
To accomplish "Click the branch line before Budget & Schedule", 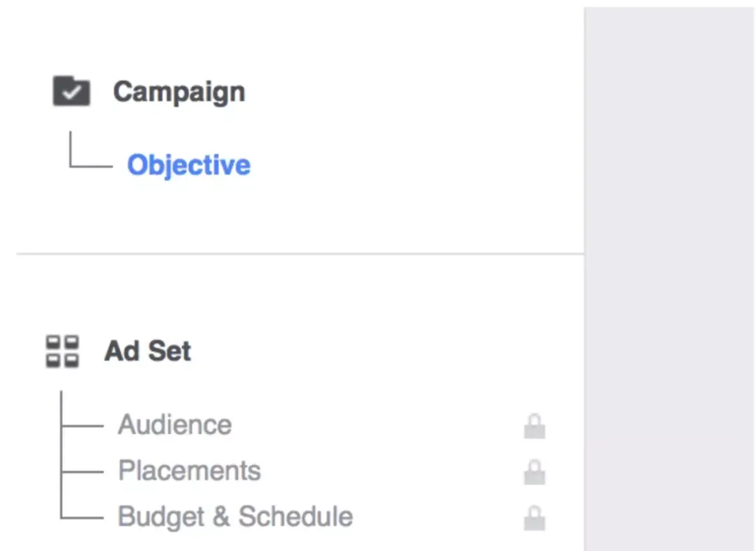I will click(82, 517).
